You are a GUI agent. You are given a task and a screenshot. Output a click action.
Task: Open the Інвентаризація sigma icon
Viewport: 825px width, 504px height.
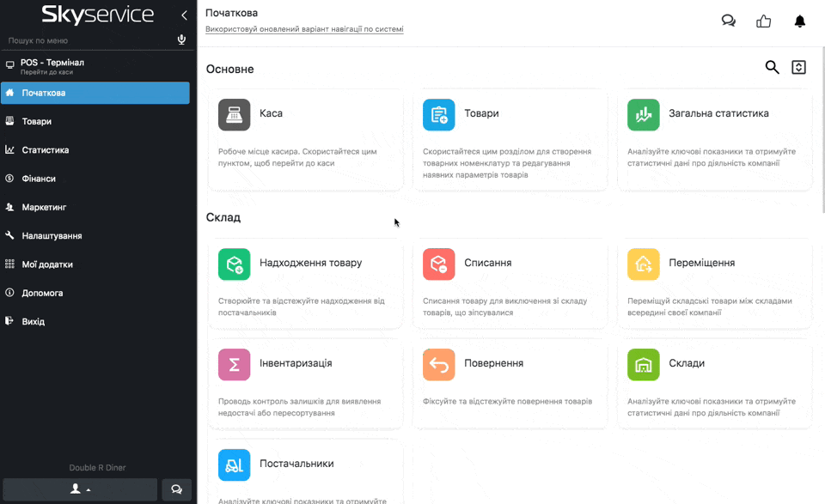(235, 364)
